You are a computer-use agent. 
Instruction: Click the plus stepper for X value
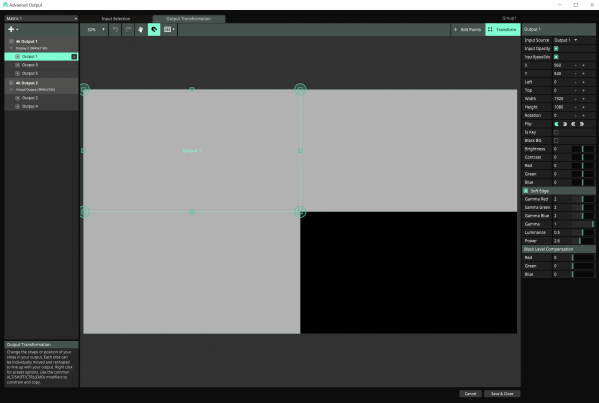coord(584,65)
